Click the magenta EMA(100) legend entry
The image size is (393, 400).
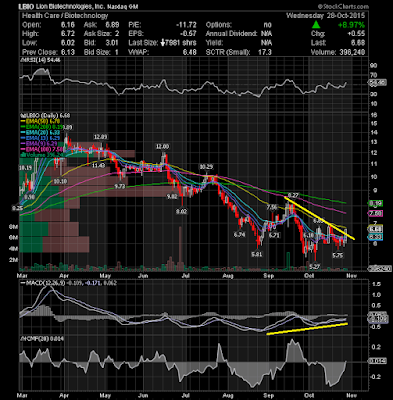pos(43,149)
